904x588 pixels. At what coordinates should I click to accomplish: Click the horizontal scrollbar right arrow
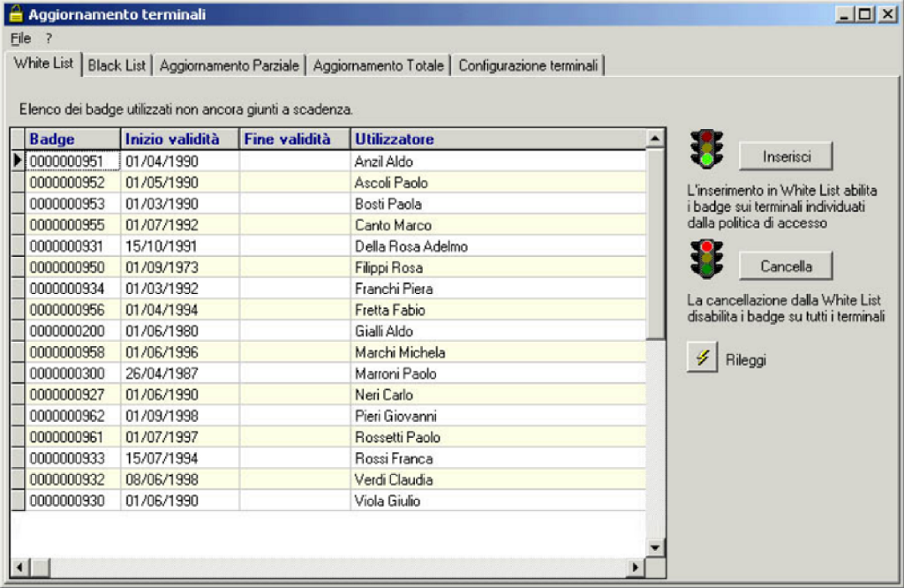tap(634, 566)
